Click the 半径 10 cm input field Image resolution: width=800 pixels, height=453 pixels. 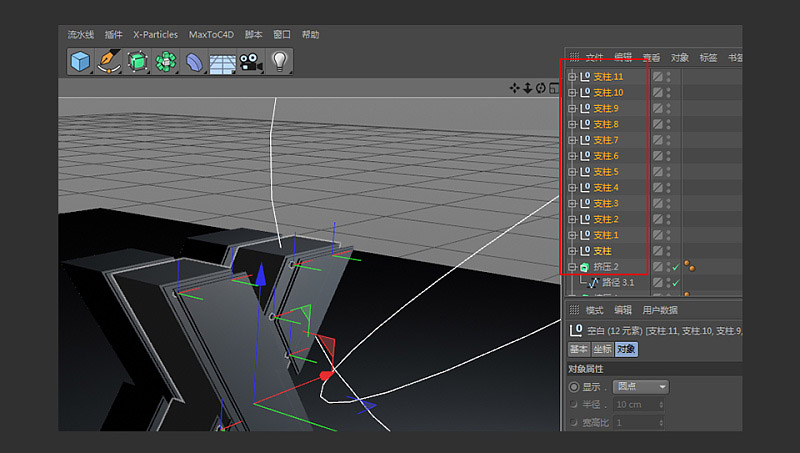pos(637,404)
